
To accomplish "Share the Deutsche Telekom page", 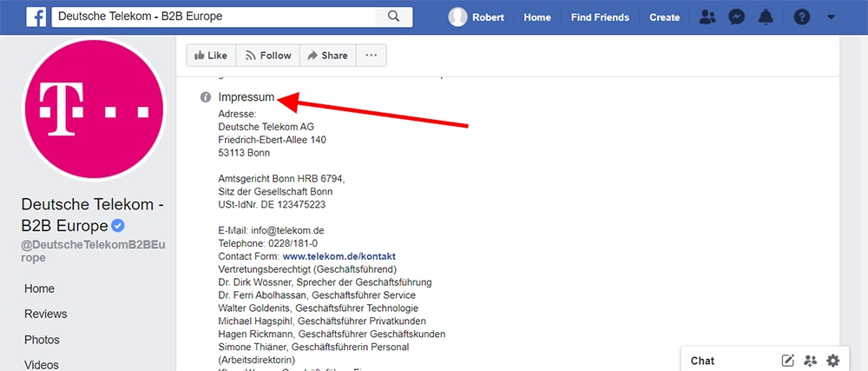I will tap(328, 56).
